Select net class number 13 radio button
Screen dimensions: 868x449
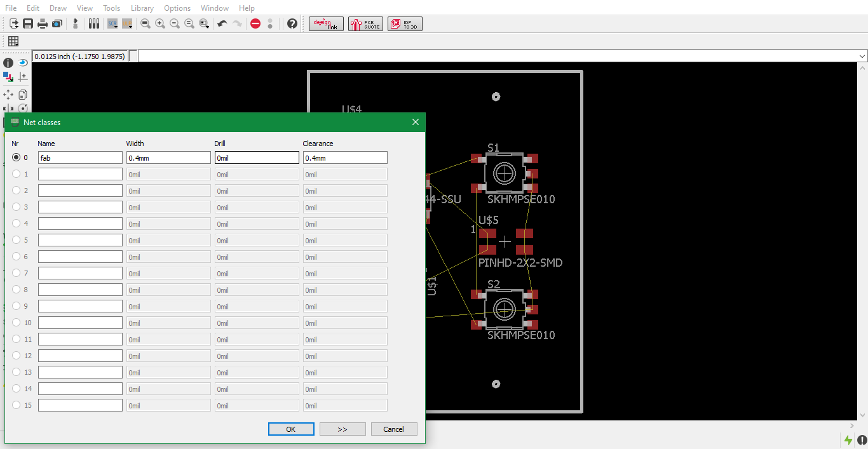(x=16, y=372)
